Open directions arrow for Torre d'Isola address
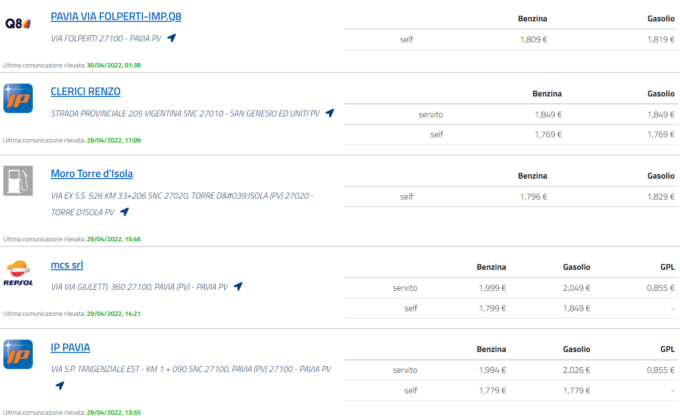This screenshot has height=418, width=680. [x=124, y=212]
